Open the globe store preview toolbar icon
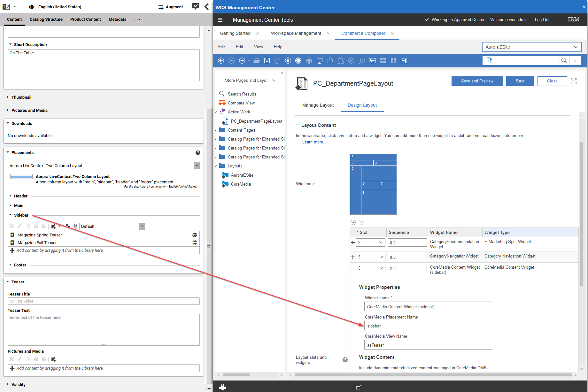This screenshot has width=588, height=392. pyautogui.click(x=298, y=61)
